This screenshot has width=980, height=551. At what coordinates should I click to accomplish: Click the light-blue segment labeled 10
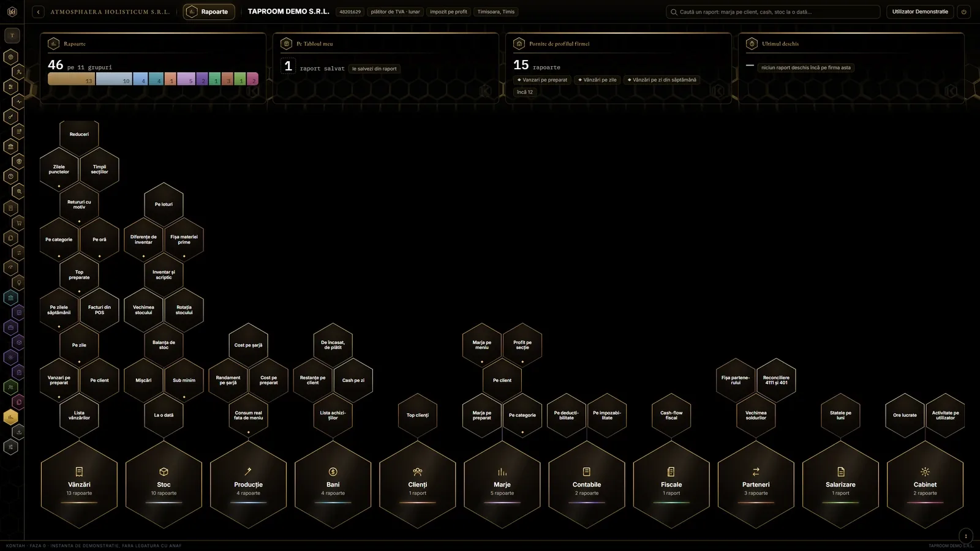click(x=114, y=78)
